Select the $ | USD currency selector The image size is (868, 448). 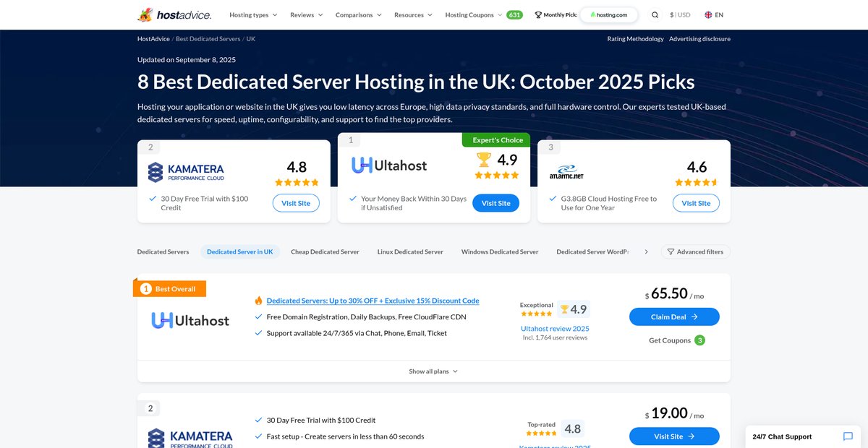click(x=680, y=14)
